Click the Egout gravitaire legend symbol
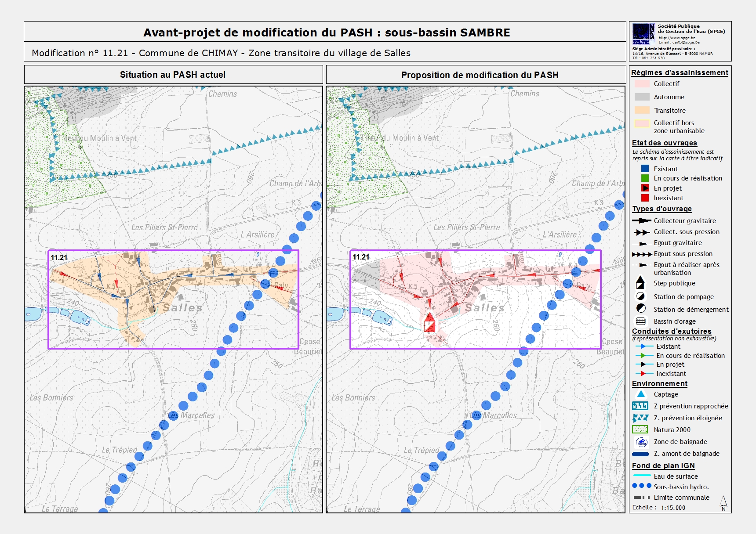 coord(642,243)
